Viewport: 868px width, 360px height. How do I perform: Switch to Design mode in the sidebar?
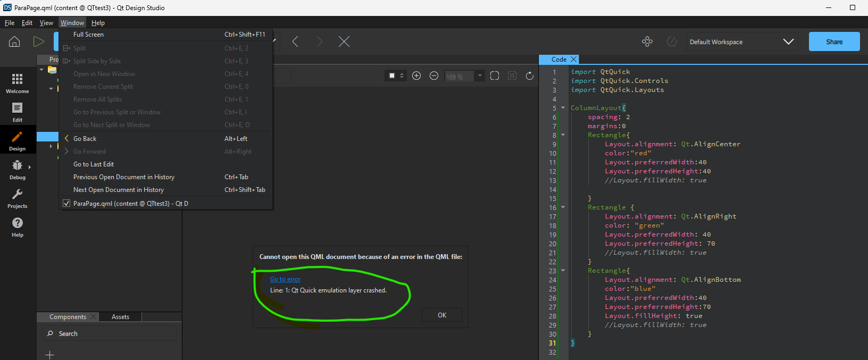pyautogui.click(x=18, y=140)
